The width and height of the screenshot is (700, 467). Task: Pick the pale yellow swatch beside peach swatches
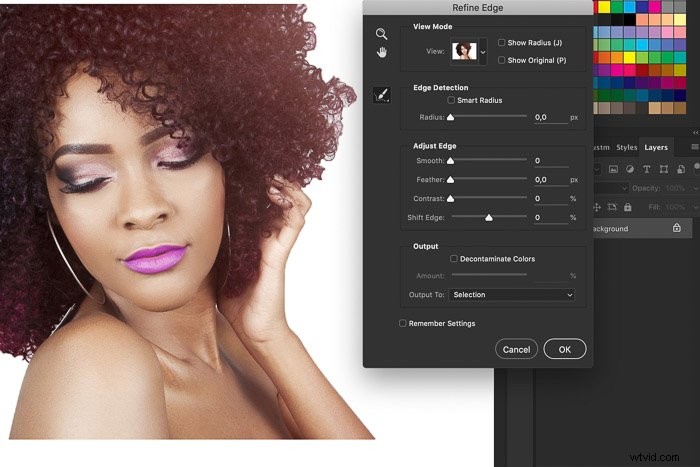click(680, 19)
